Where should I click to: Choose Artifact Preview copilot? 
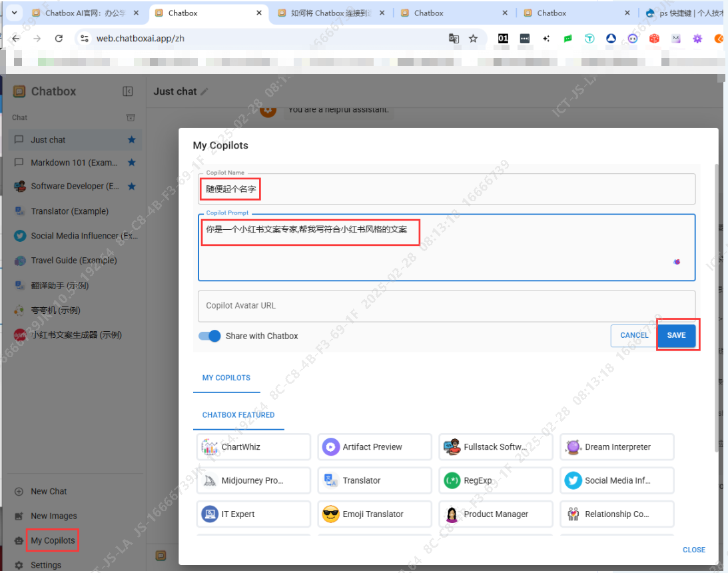(x=375, y=446)
